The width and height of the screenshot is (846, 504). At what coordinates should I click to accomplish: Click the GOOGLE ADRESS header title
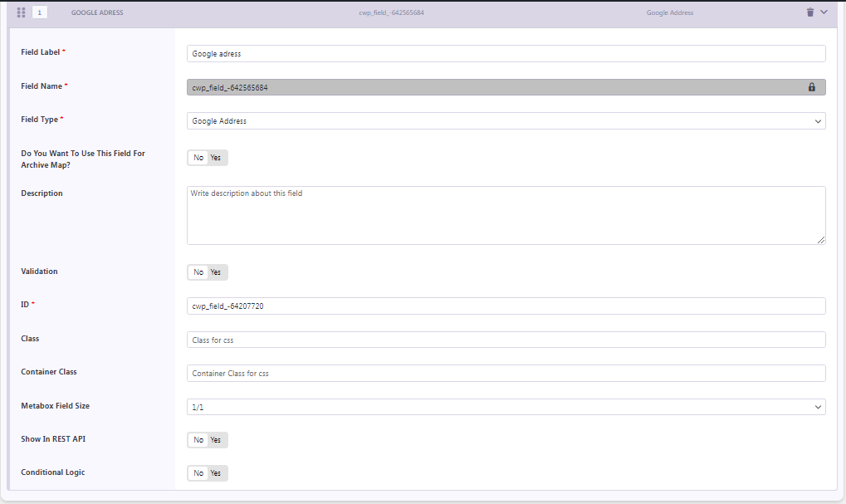[x=97, y=12]
